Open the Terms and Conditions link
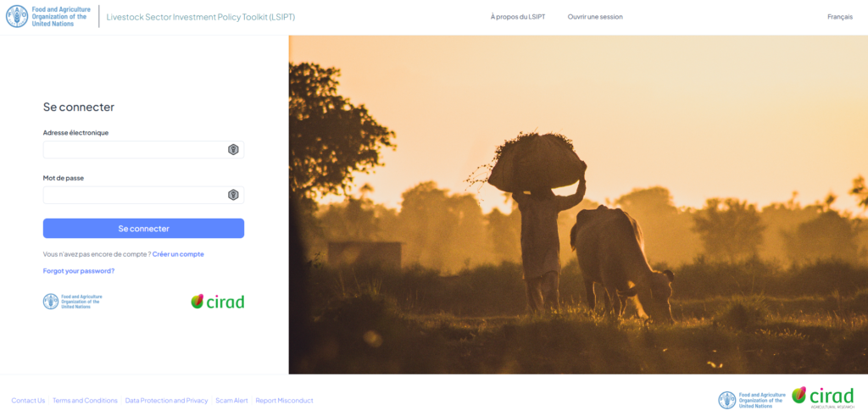 click(x=86, y=401)
